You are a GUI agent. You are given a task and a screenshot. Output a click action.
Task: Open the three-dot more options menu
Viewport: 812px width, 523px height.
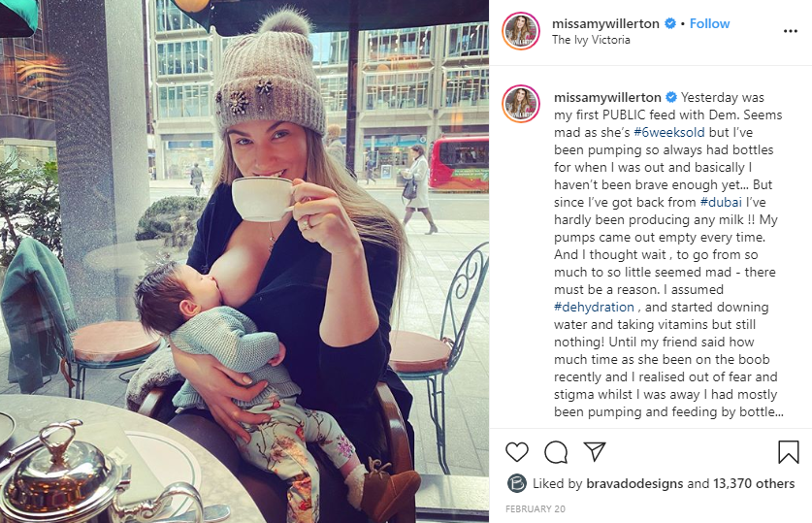click(791, 32)
